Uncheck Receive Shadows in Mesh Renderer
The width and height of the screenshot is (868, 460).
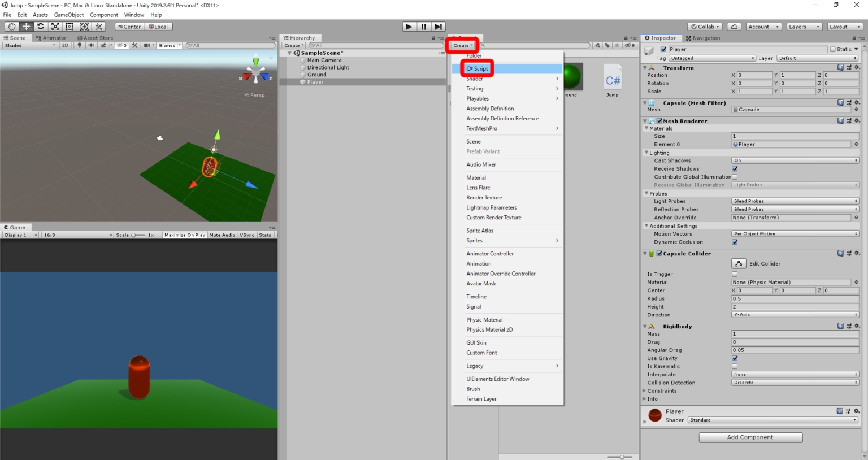(x=734, y=168)
